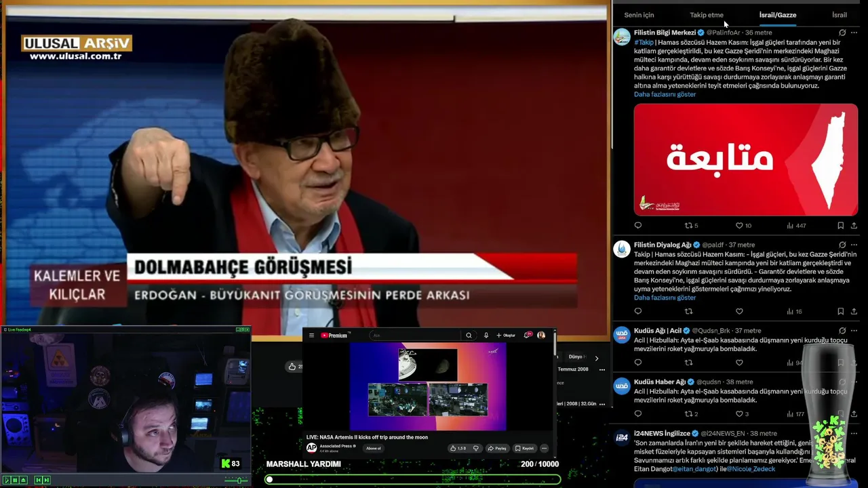Open the İsrail tab
Viewport: 868px width, 488px height.
[840, 15]
